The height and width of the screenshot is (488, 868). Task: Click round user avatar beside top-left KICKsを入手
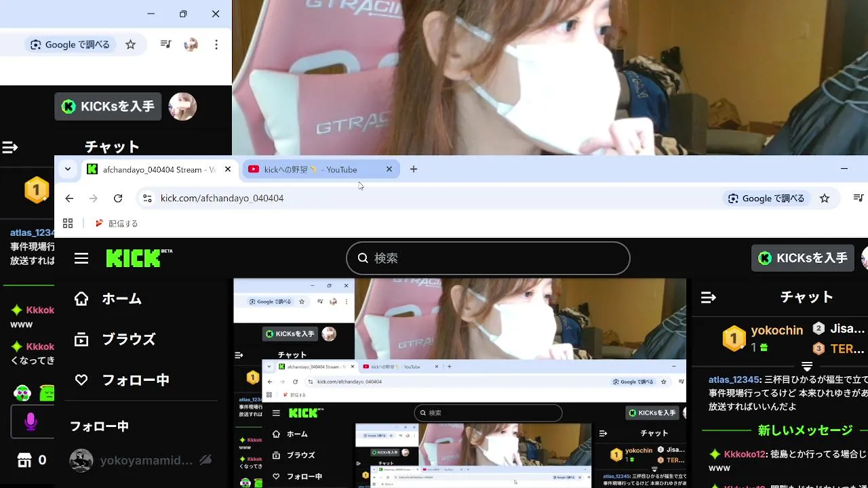(x=182, y=106)
